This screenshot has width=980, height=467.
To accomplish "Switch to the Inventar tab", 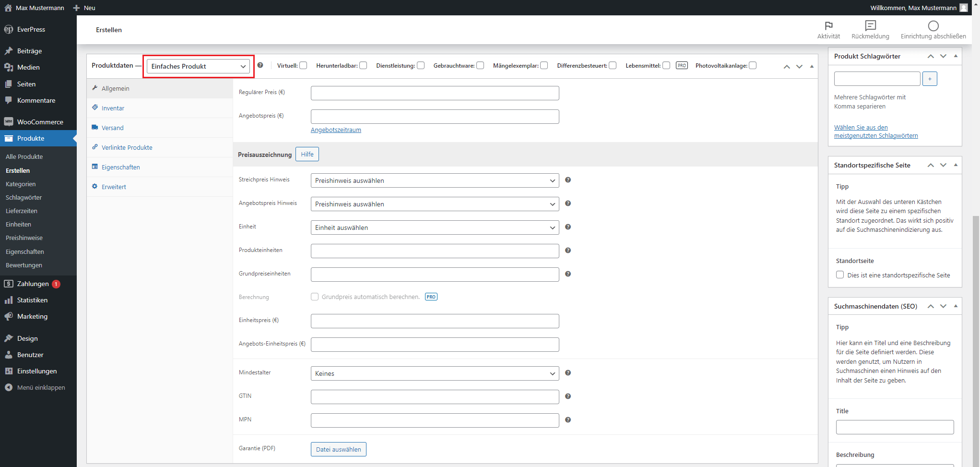I will point(113,108).
